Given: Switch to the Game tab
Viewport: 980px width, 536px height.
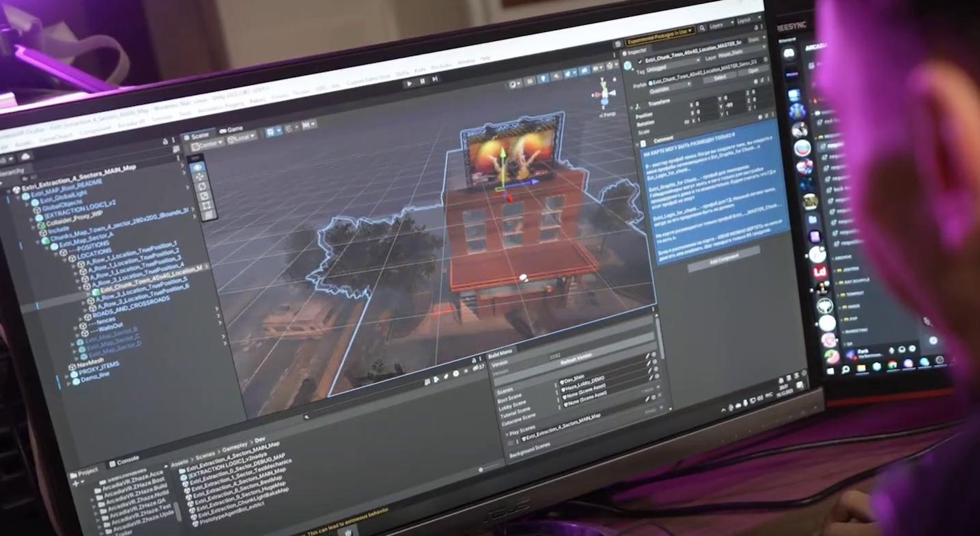Looking at the screenshot, I should click(231, 128).
